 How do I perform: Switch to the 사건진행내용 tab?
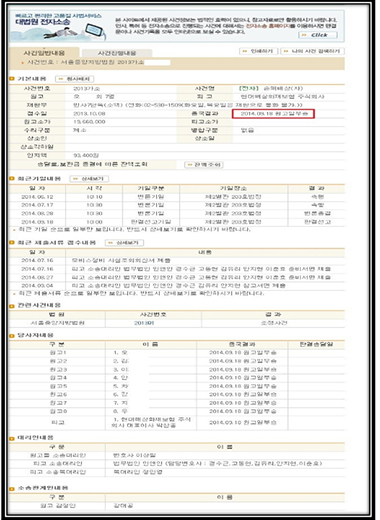tap(117, 53)
